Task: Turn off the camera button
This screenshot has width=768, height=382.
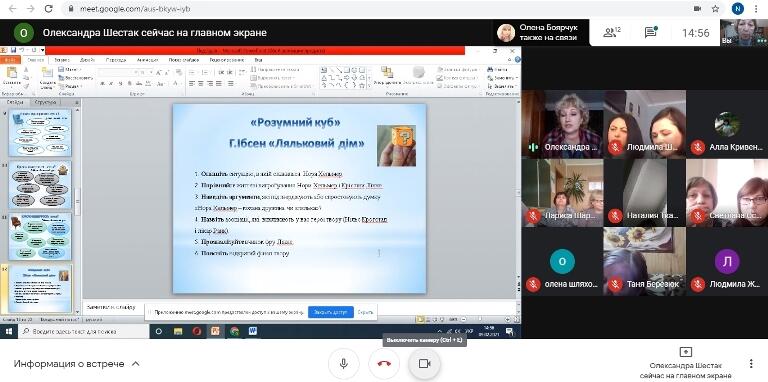Action: click(424, 363)
